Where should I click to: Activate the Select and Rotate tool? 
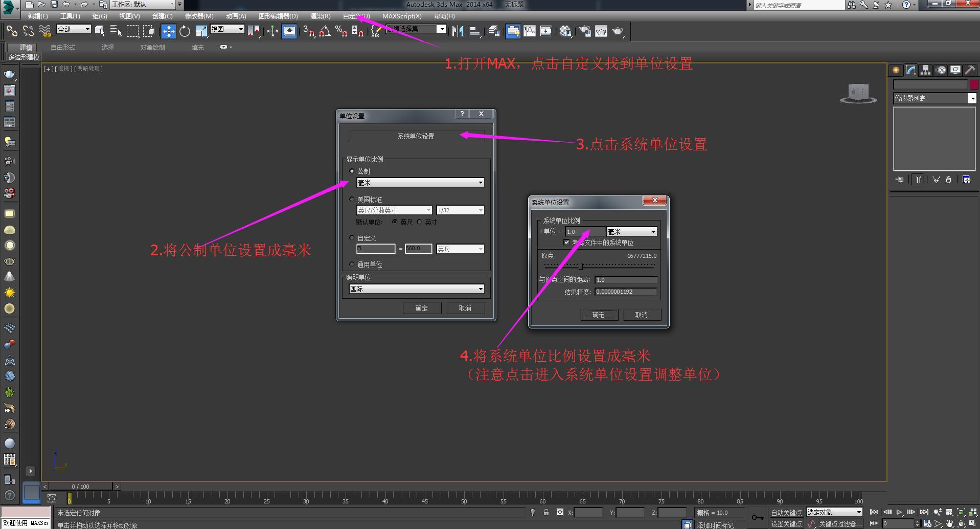click(x=185, y=31)
